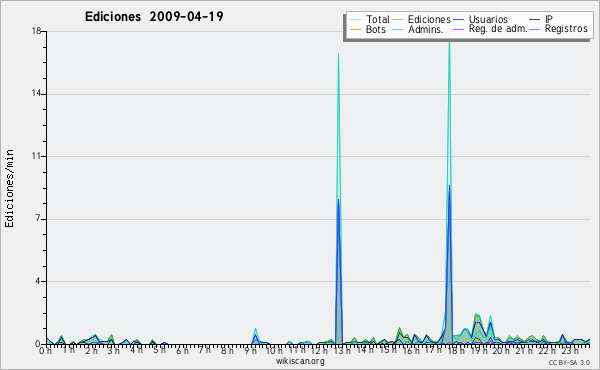Click the 0 h axis label
This screenshot has height=370, width=600.
point(45,350)
